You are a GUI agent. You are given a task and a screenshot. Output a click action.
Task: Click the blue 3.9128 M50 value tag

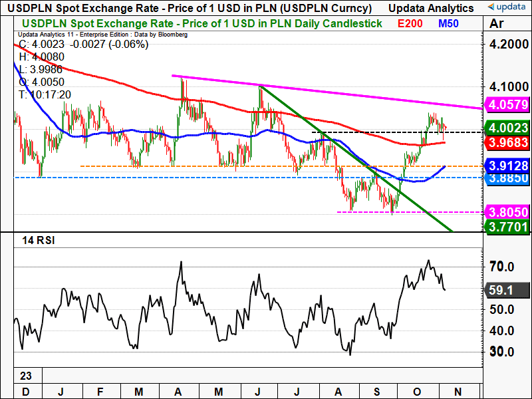508,166
